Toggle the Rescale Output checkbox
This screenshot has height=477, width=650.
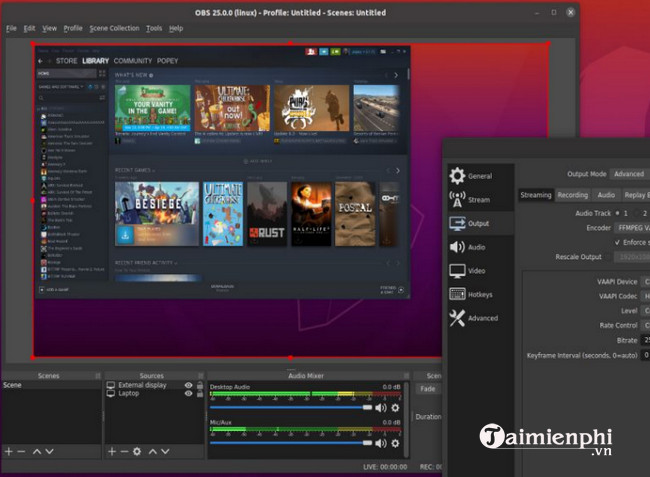pyautogui.click(x=609, y=257)
